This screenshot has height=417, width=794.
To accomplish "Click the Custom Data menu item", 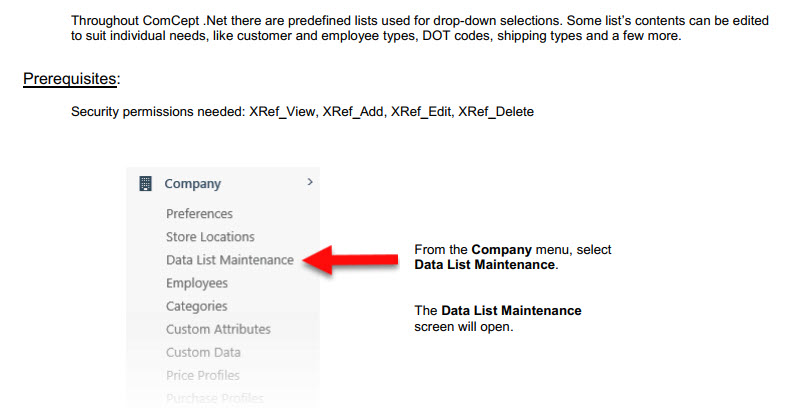I will pyautogui.click(x=203, y=352).
